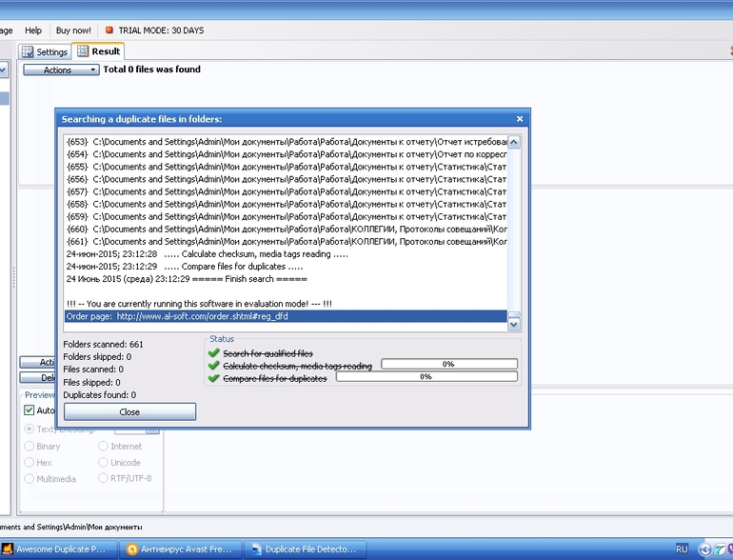Open the Help menu
Image resolution: width=733 pixels, height=560 pixels.
(33, 30)
